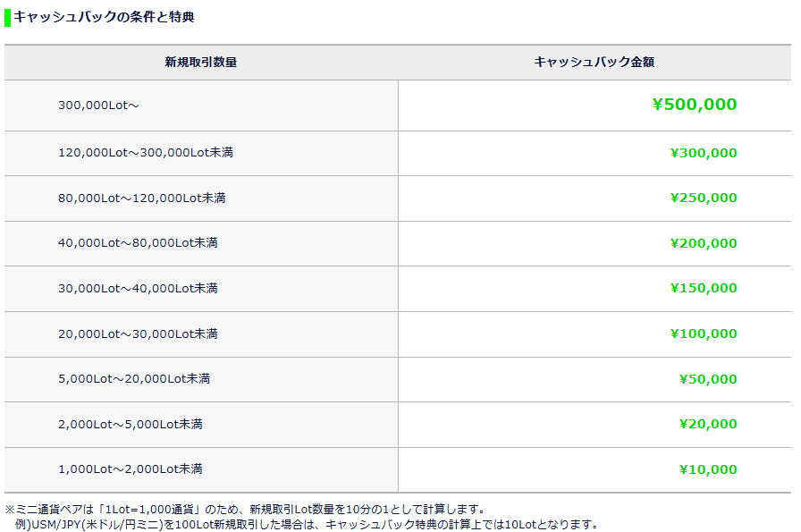
Task: Click the ※ミニ通貨ペア footnote text
Action: click(245, 510)
